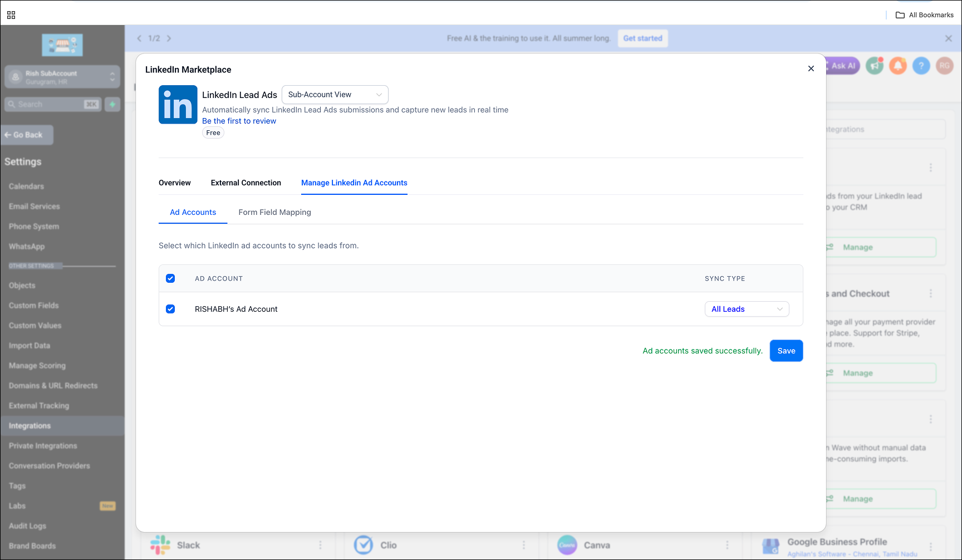Viewport: 962px width, 560px height.
Task: Open Audit Logs in the settings sidebar
Action: pos(28,526)
